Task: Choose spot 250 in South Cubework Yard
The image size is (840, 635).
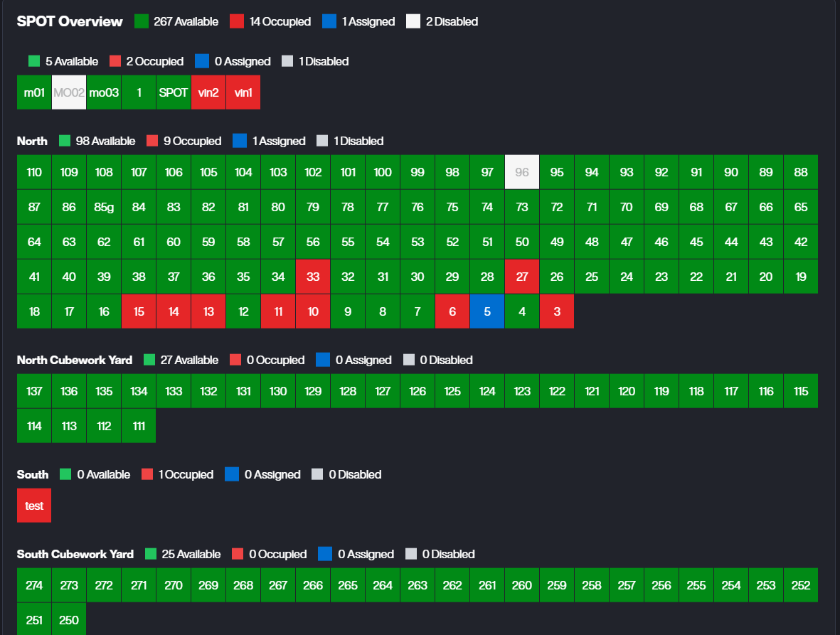Action: 69,620
